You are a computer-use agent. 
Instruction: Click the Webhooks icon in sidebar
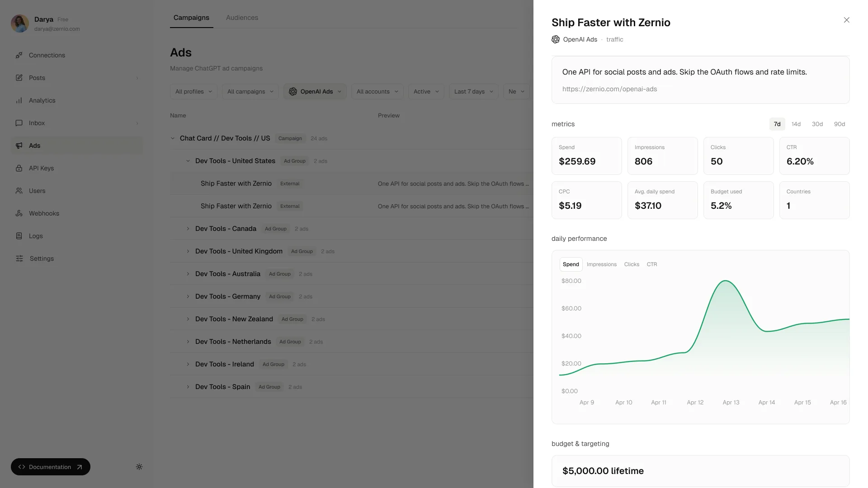pos(19,213)
